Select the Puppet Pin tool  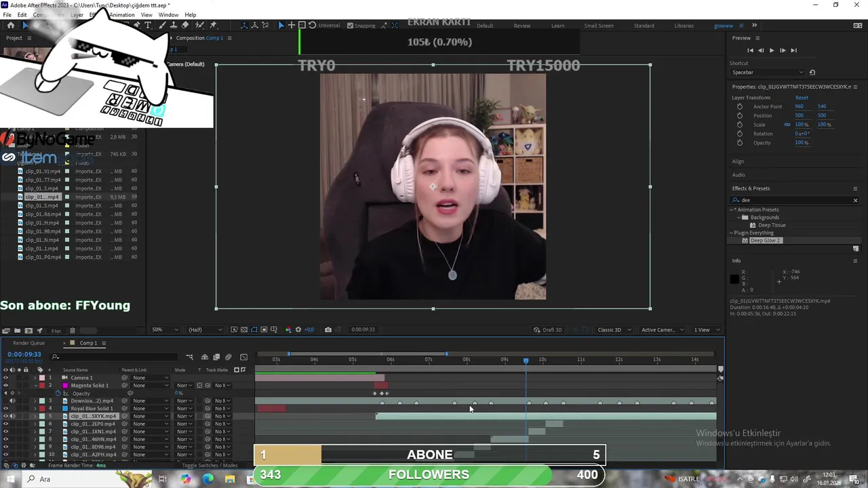213,25
